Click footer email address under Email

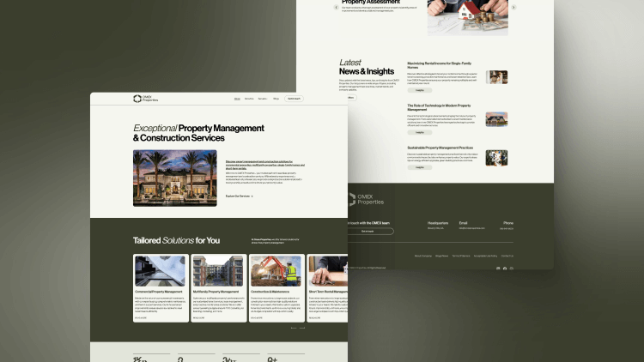472,228
